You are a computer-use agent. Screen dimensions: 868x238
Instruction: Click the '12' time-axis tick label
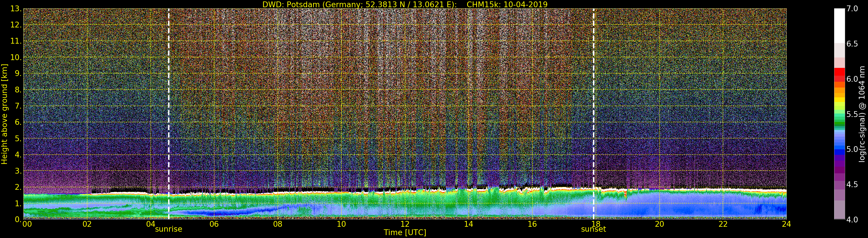coord(405,224)
